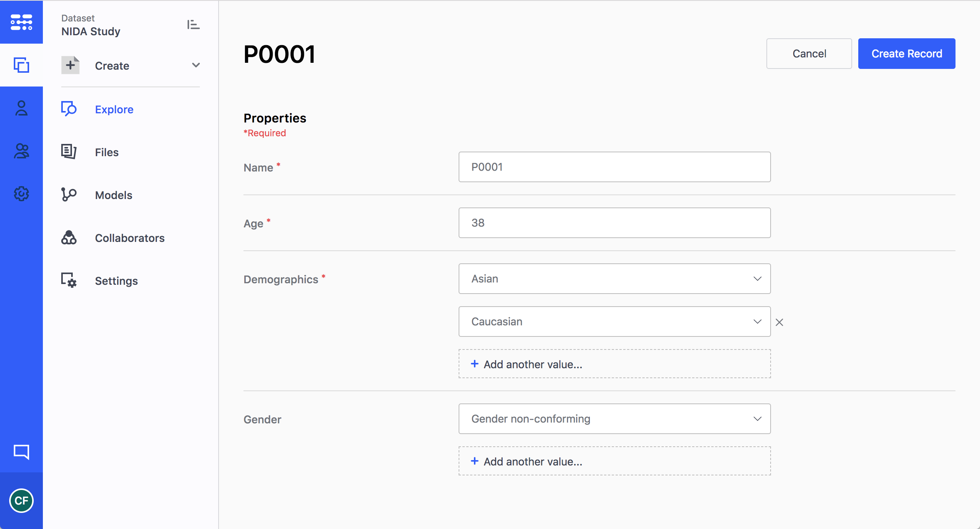Open the teams group icon in the rail
Viewport: 980px width, 529px height.
point(21,151)
